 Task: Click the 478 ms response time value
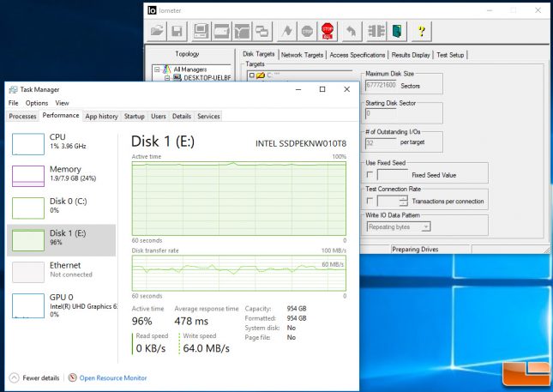pos(191,321)
